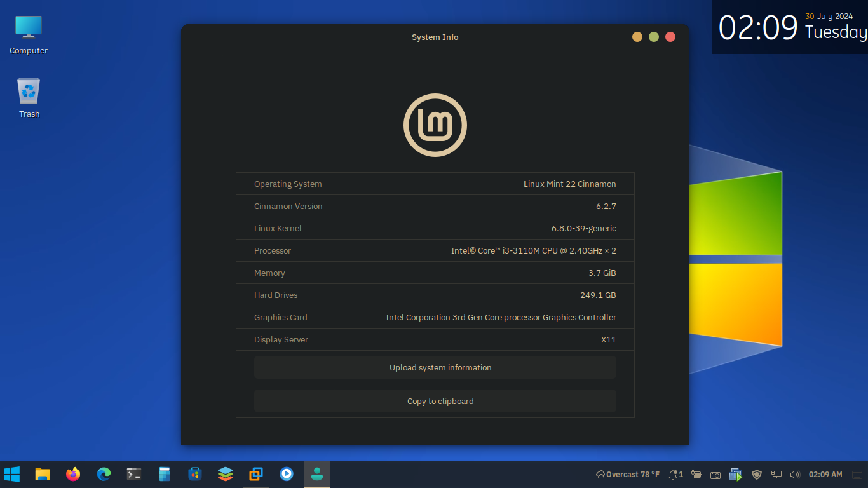Close the System Info window
This screenshot has height=488, width=868.
[x=670, y=37]
